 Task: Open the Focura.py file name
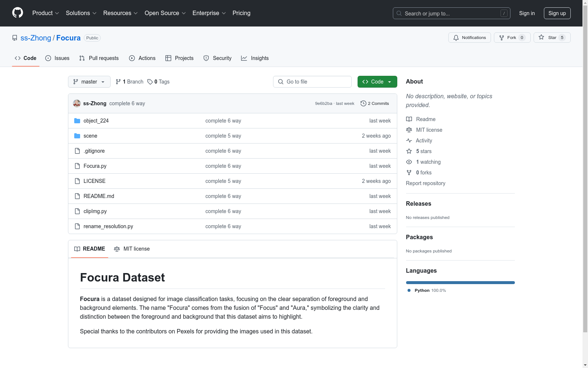pyautogui.click(x=95, y=166)
